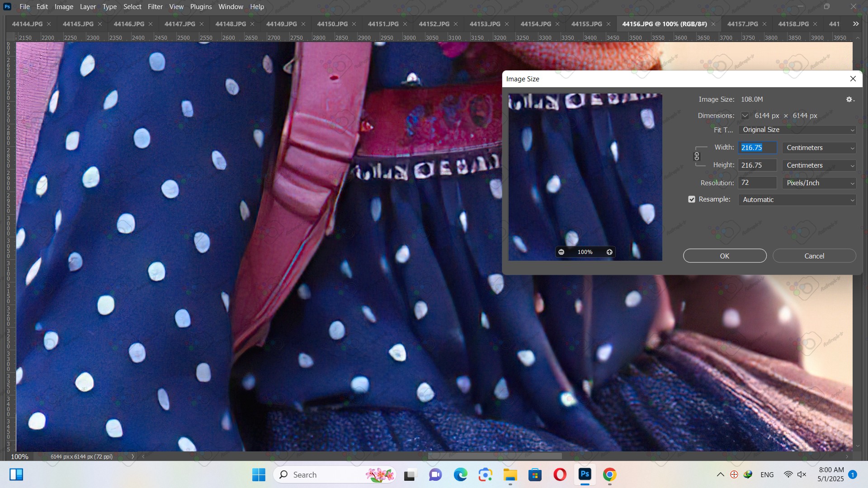Open the Fit To Original Size dropdown
Screen dimensions: 868x488
click(x=797, y=130)
